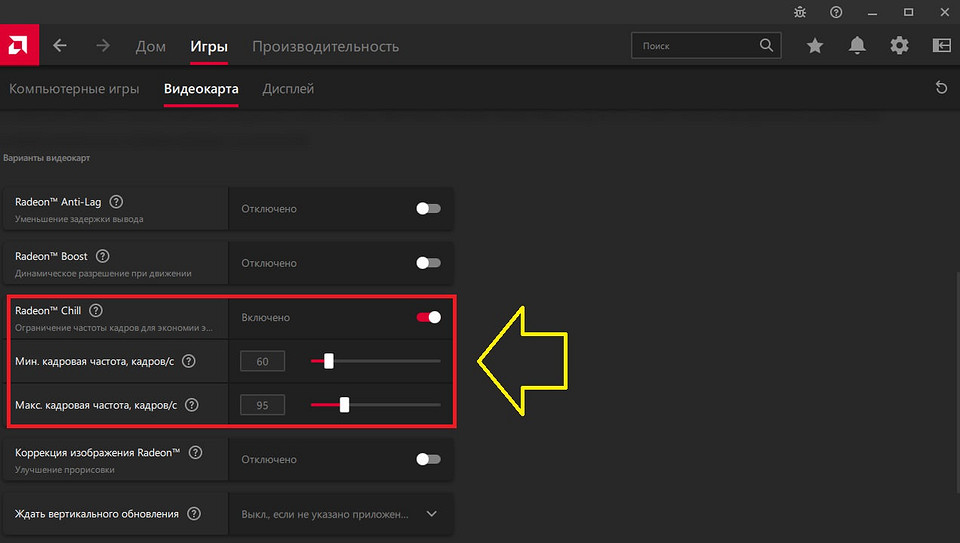Image resolution: width=960 pixels, height=543 pixels.
Task: Enable the Radeon Anti-Lag toggle
Action: point(428,209)
